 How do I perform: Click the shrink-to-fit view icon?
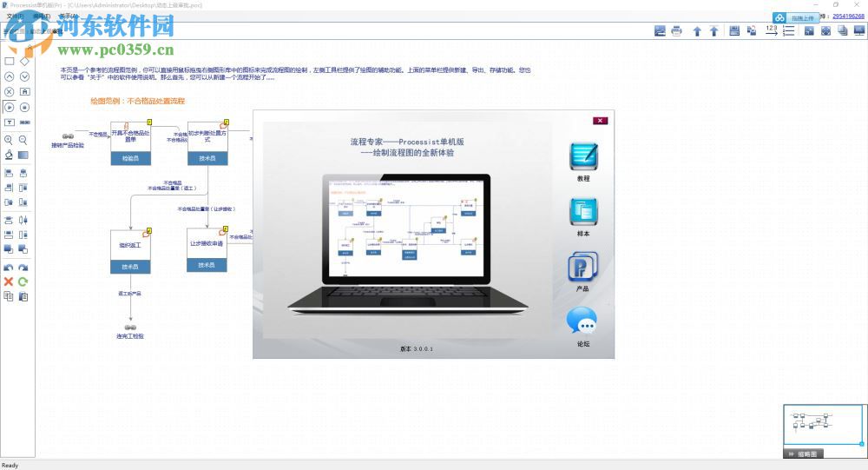point(809,31)
